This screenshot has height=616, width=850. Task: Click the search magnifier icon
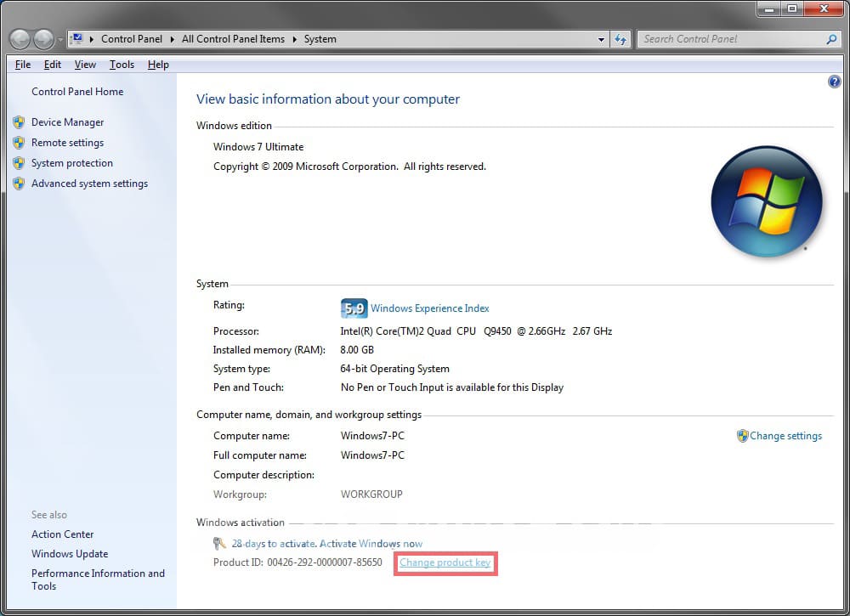click(x=831, y=39)
